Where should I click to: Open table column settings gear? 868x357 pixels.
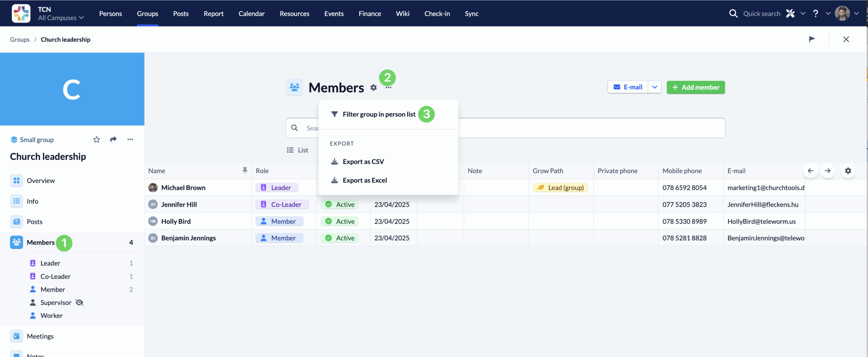click(848, 171)
